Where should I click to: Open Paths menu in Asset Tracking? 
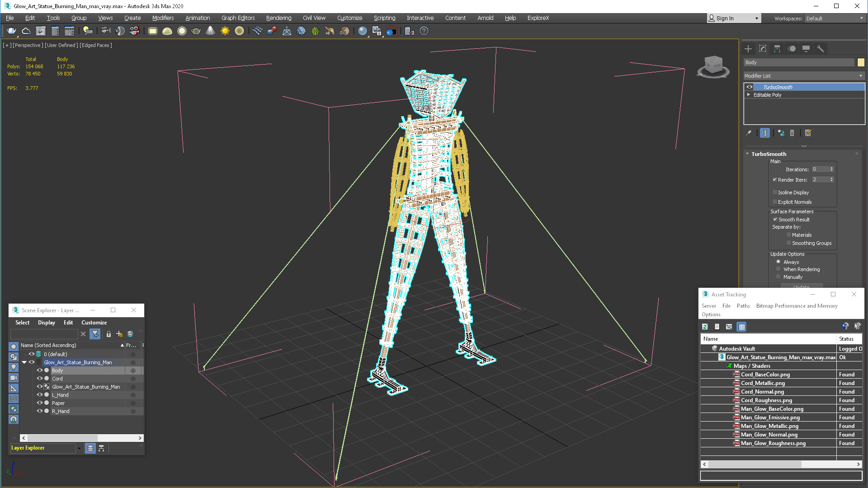[x=743, y=306]
